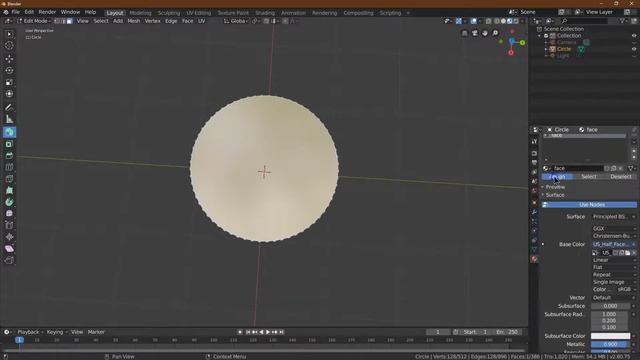Select the Edge Slide tool
Screen dimensions: 640x360
point(9,225)
